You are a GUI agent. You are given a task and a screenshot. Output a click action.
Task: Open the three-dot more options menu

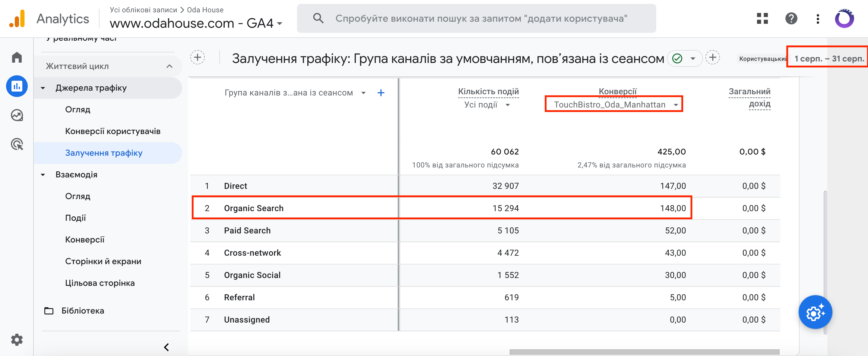[x=818, y=18]
